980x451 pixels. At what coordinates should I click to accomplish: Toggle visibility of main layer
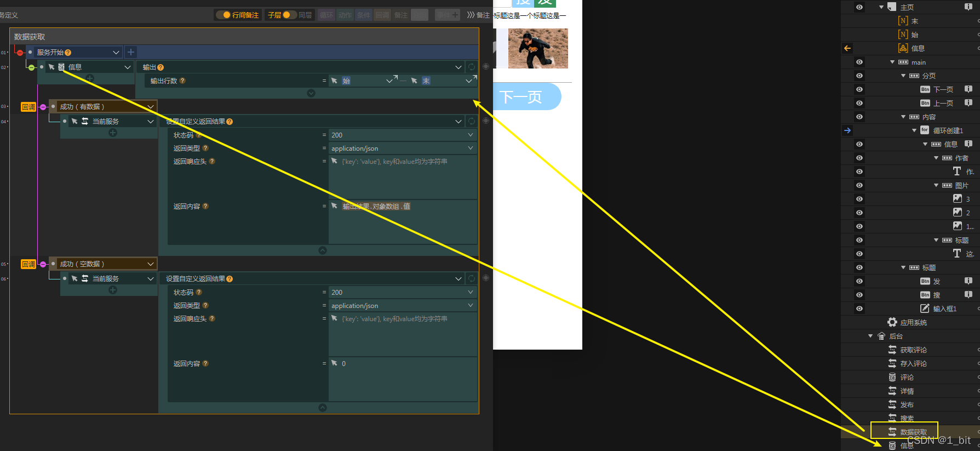[x=859, y=62]
